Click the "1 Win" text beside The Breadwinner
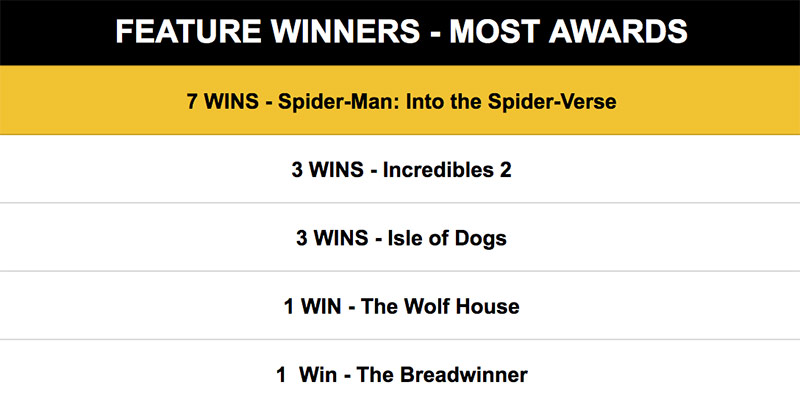 click(x=309, y=375)
